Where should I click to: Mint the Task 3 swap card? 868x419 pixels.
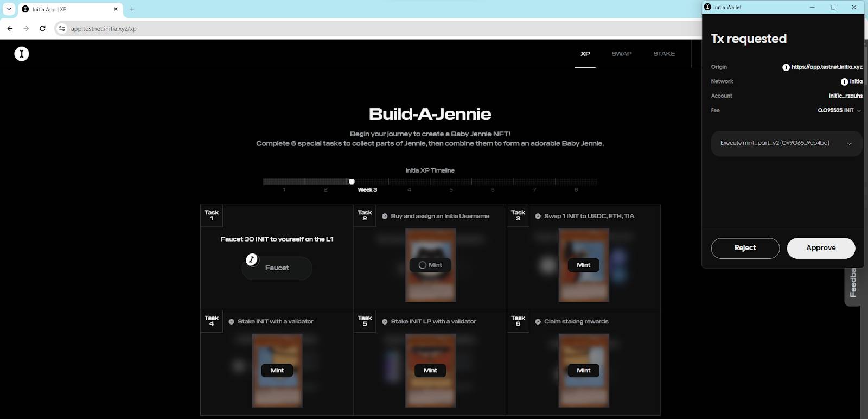(x=584, y=265)
